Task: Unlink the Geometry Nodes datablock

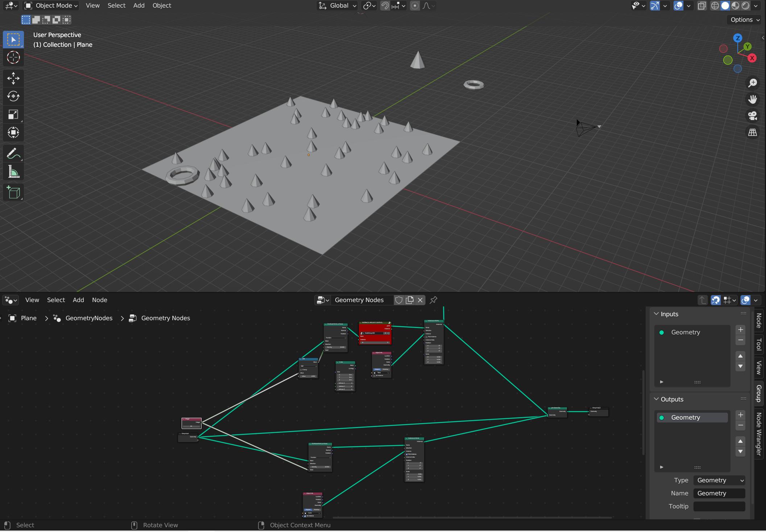Action: point(420,300)
